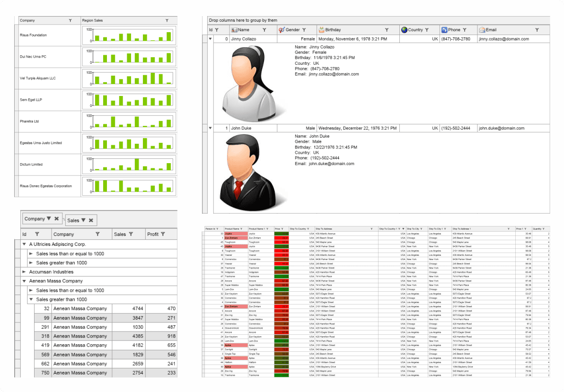Click the green price bar next to Joykix
Viewport: 564px width, 392px height.
coord(281,234)
